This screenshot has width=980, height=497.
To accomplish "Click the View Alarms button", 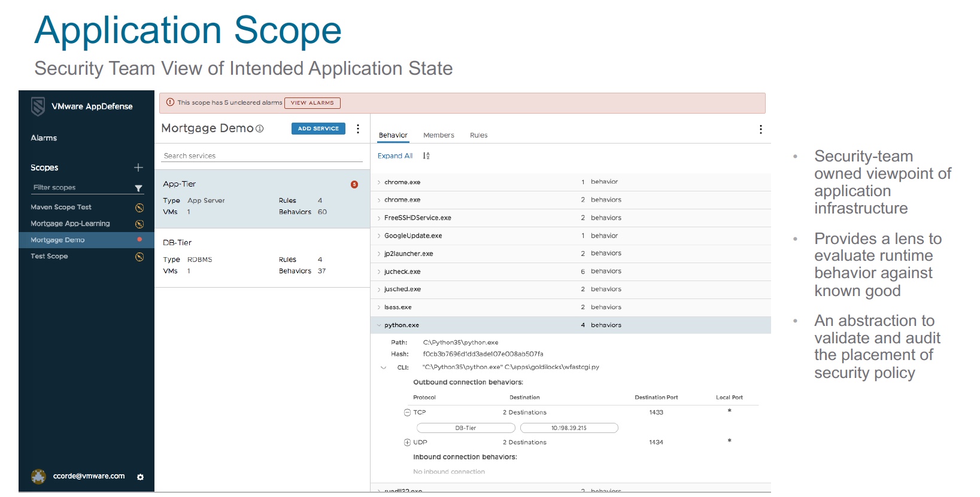I will coord(312,103).
